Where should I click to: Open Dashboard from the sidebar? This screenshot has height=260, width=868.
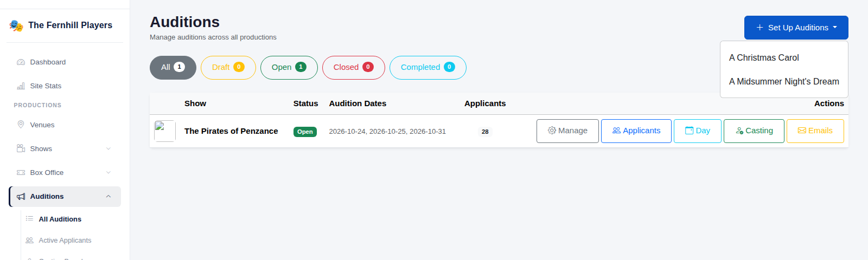pos(65,62)
